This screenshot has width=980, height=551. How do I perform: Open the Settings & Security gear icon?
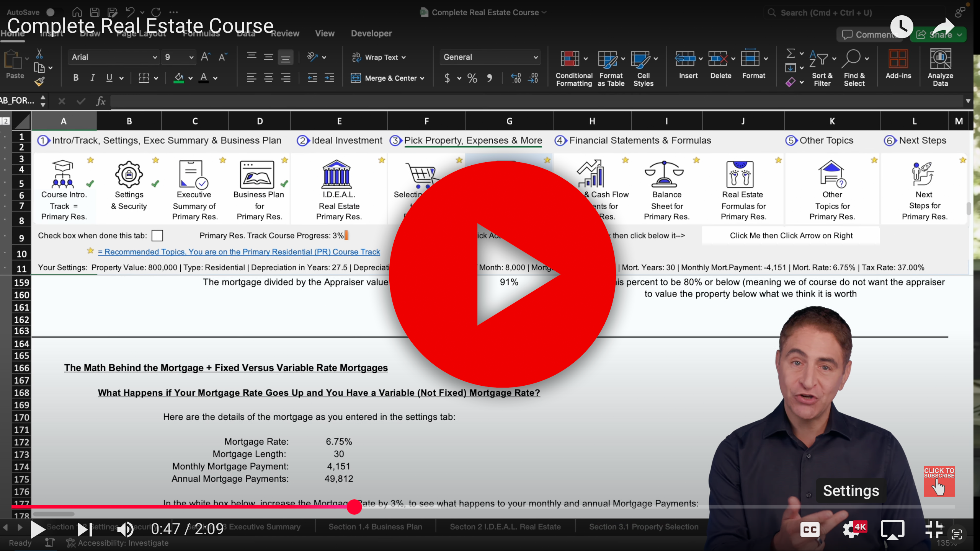(129, 174)
